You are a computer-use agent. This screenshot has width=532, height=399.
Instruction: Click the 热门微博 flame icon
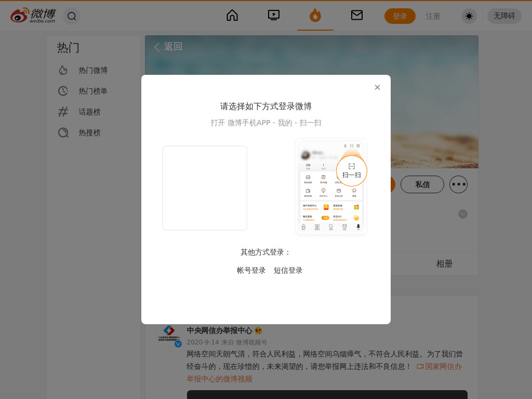(x=63, y=70)
